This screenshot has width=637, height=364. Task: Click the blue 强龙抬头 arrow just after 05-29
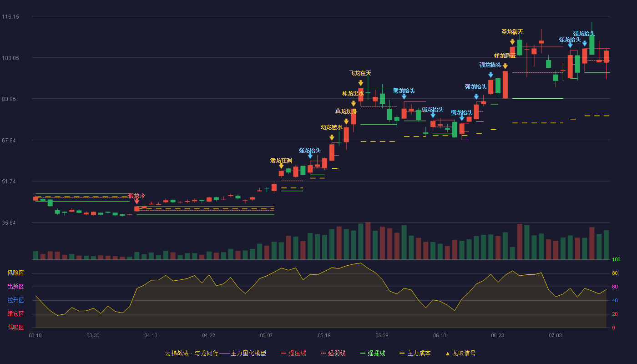[x=404, y=96]
